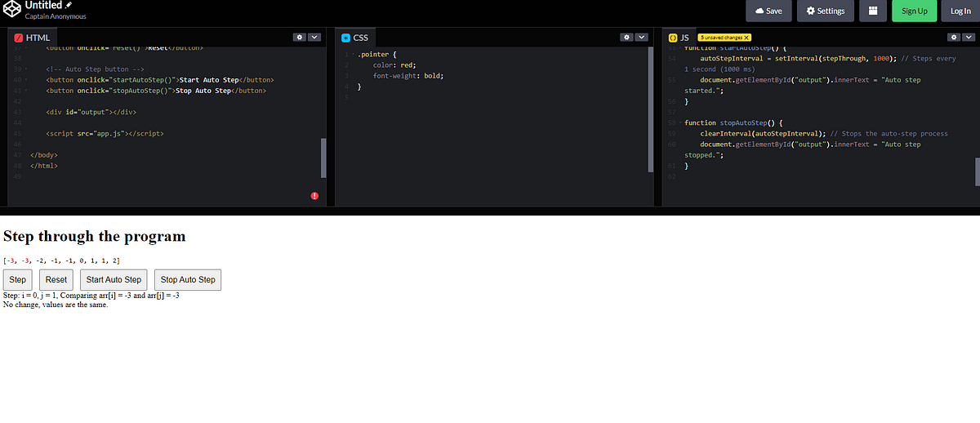980x423 pixels.
Task: Open the pen Settings
Action: [x=826, y=11]
